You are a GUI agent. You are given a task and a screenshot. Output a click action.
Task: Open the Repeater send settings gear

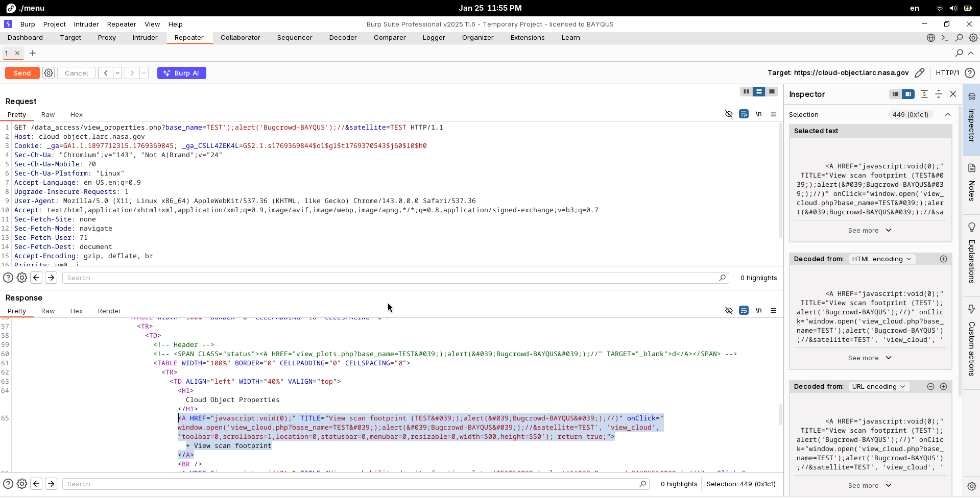pos(49,73)
